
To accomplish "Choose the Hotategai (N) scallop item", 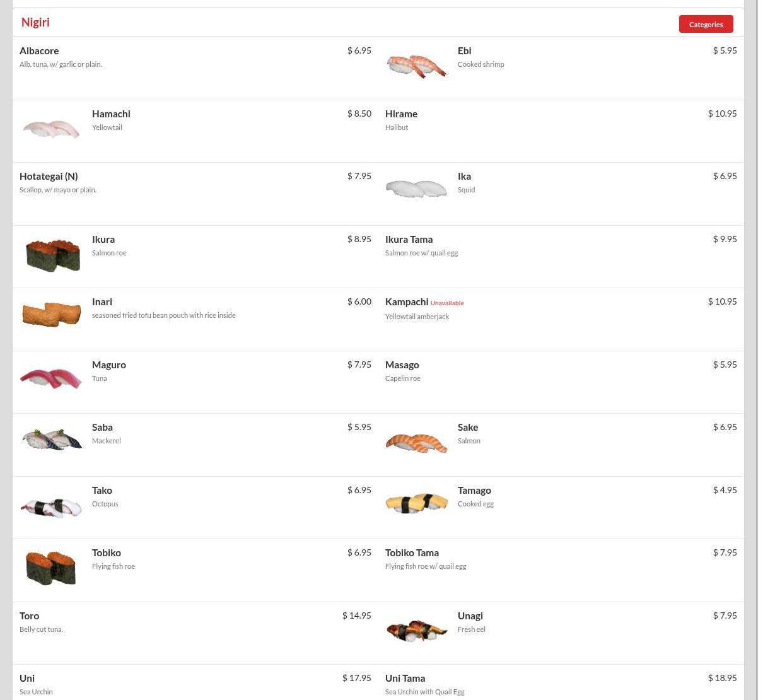I will click(x=195, y=194).
